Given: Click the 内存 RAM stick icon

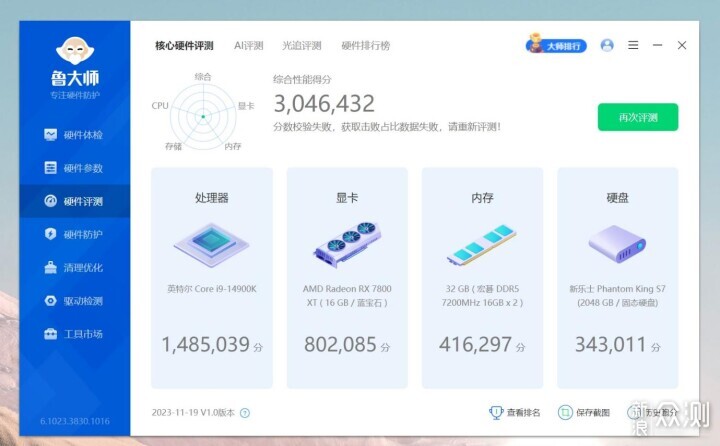Looking at the screenshot, I should tap(482, 245).
